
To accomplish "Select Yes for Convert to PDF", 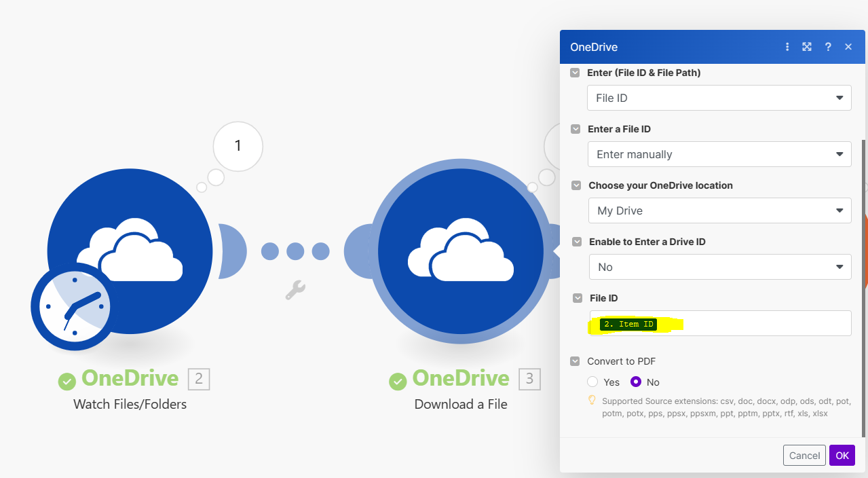I will (592, 382).
